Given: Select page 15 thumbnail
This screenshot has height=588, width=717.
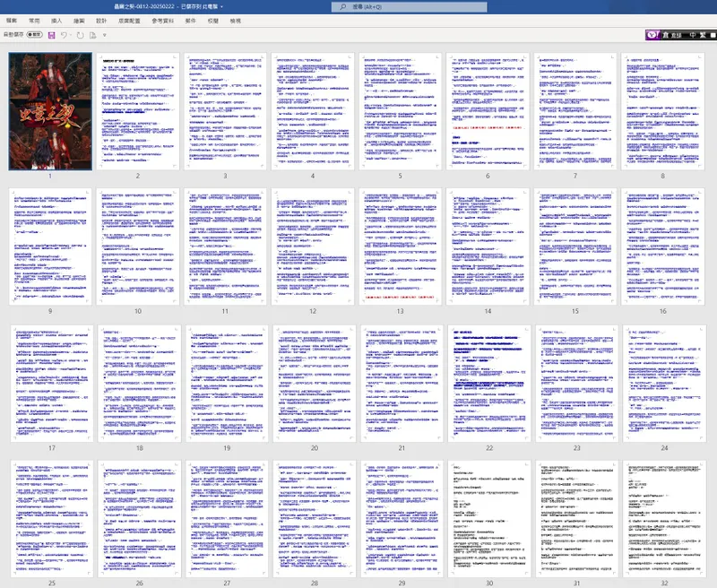Looking at the screenshot, I should 575,246.
